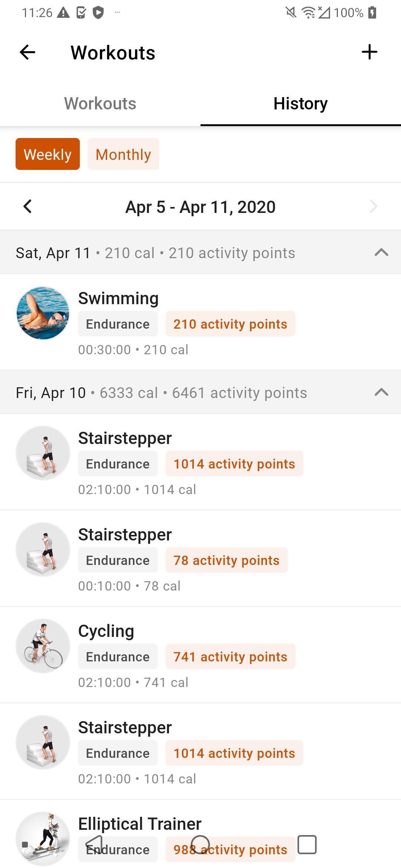Select the Weekly view toggle

point(48,154)
